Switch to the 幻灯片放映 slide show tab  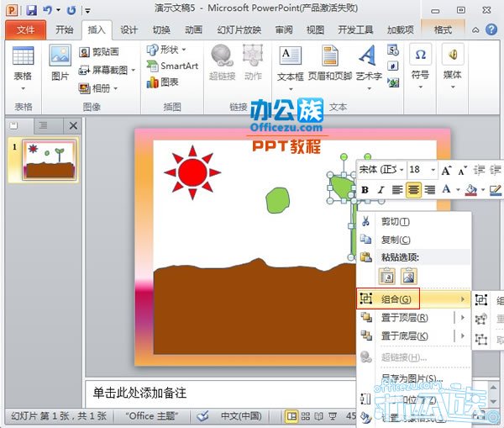(239, 30)
